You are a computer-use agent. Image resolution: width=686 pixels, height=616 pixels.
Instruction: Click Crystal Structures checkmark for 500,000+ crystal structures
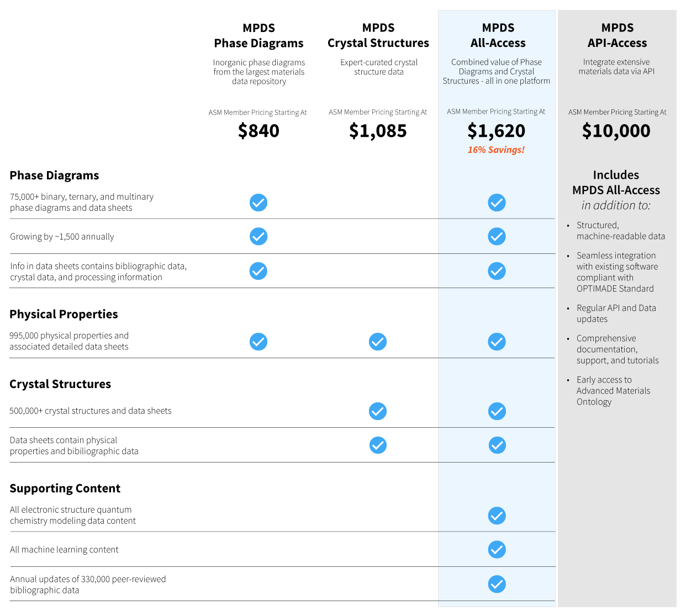pos(378,411)
